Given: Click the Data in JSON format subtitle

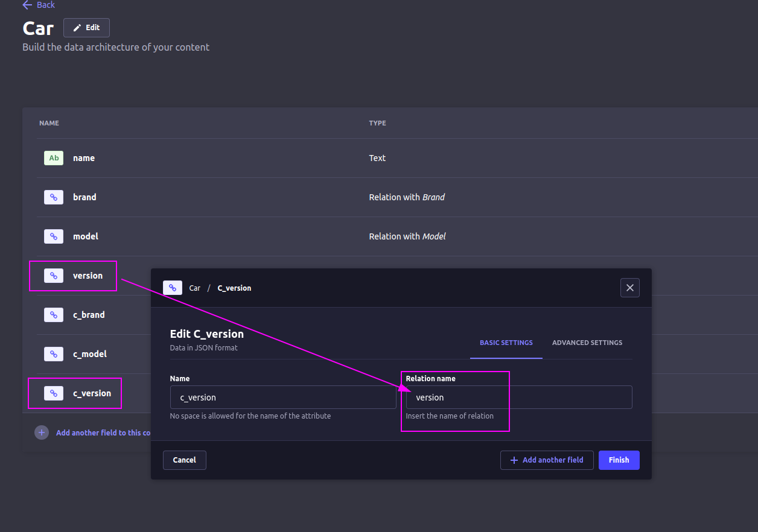Looking at the screenshot, I should [x=204, y=348].
